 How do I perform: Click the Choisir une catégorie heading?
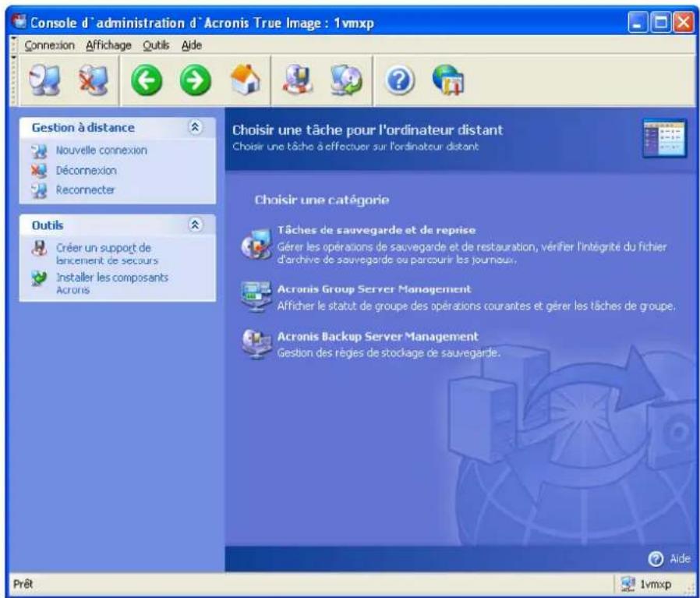point(321,200)
